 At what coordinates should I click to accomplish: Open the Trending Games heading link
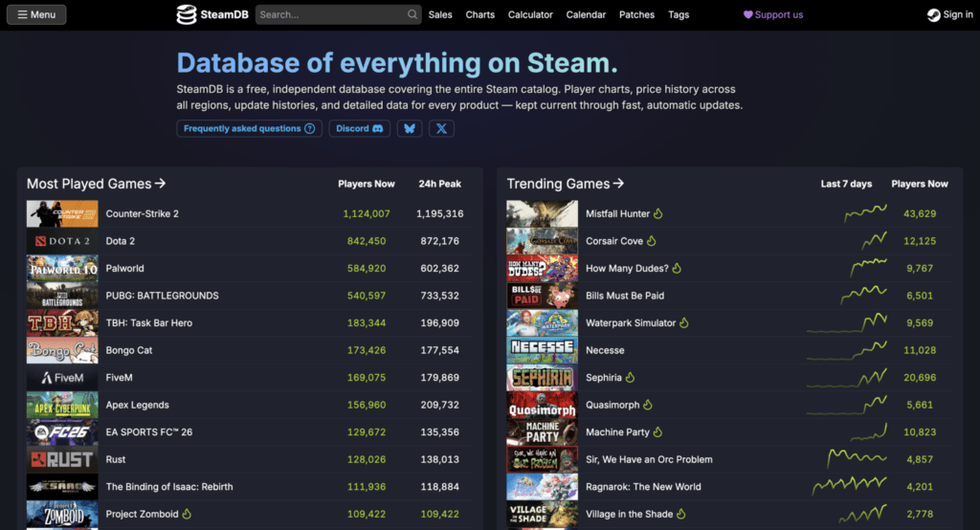(565, 184)
